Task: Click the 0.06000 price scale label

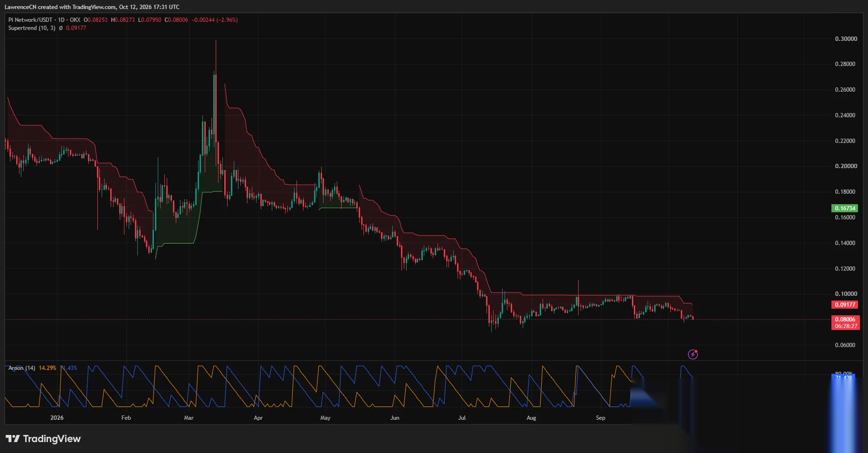Action: 845,345
